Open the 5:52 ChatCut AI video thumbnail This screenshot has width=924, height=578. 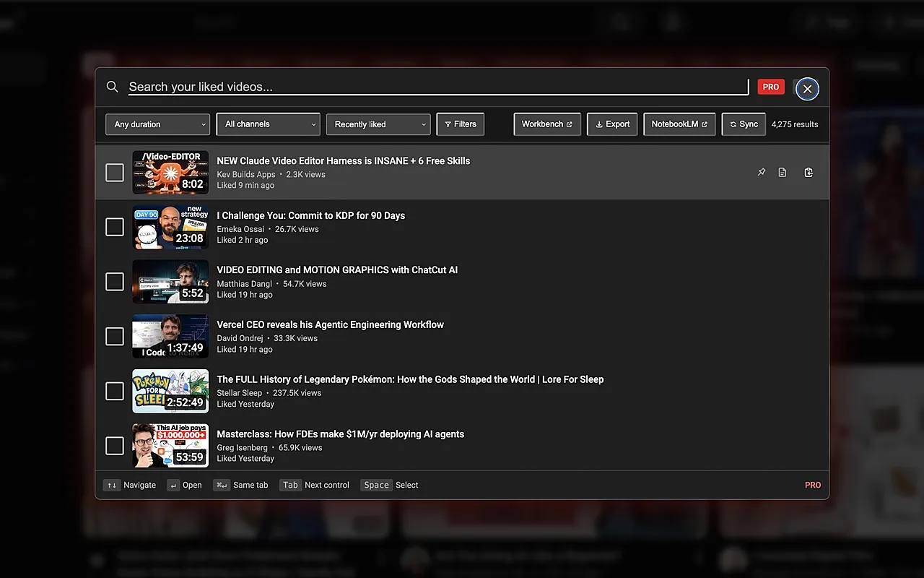click(170, 282)
